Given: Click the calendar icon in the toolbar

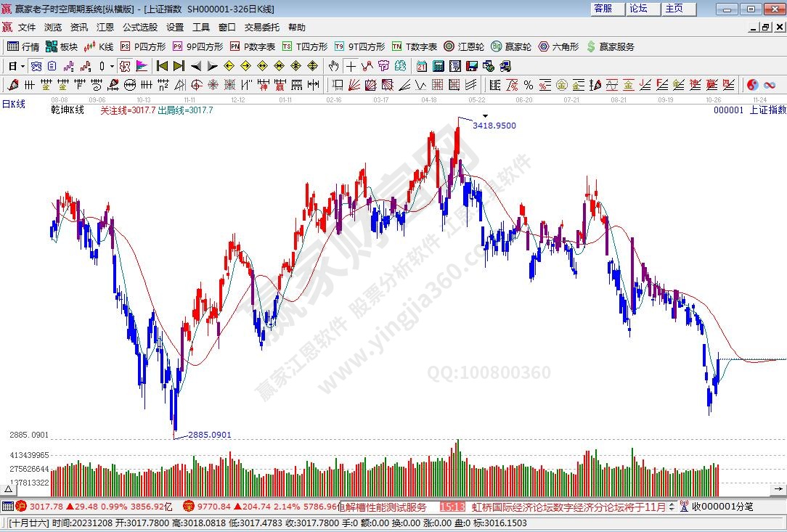Looking at the screenshot, I should point(422,66).
